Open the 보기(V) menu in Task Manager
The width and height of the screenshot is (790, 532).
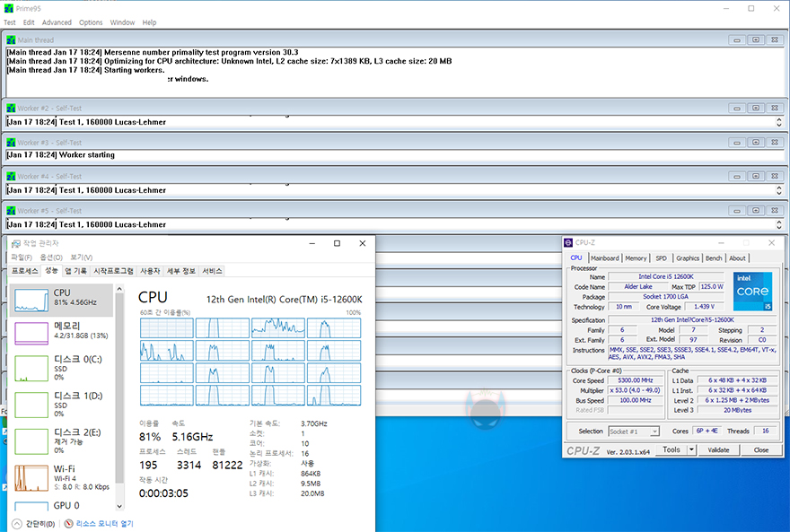(x=81, y=257)
